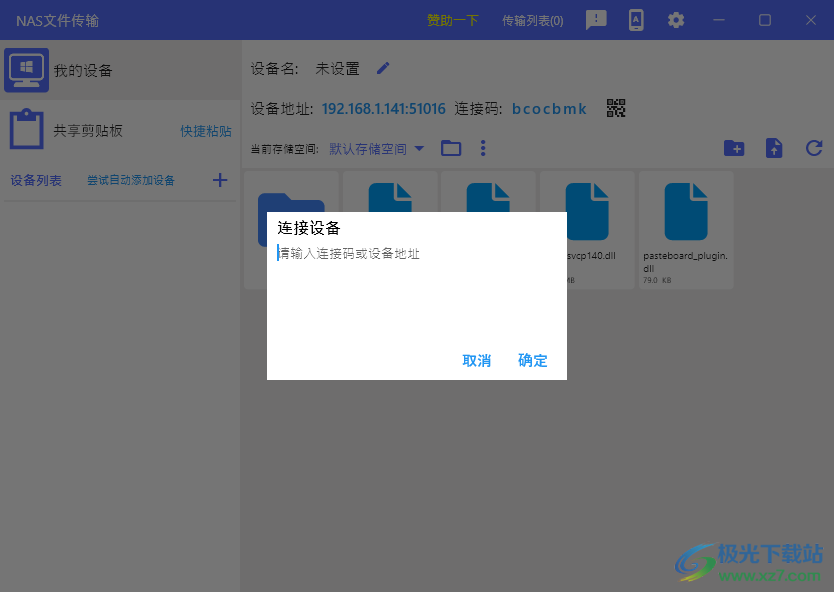
Task: Show the QR code for connection code
Action: 616,108
